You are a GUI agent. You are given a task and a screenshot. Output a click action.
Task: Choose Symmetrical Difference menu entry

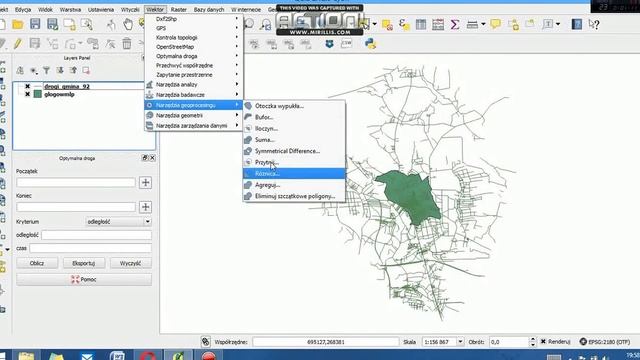[294, 151]
